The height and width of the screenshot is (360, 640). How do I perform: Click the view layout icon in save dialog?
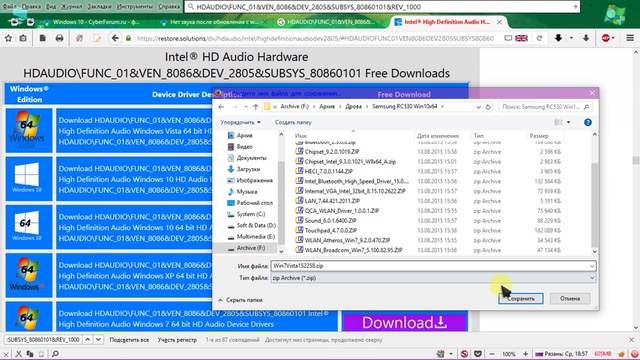coord(558,122)
